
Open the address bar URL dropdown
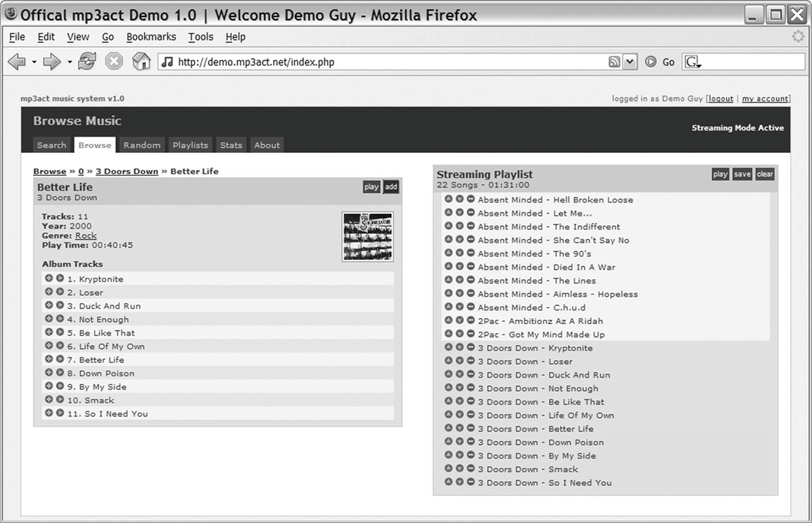630,62
